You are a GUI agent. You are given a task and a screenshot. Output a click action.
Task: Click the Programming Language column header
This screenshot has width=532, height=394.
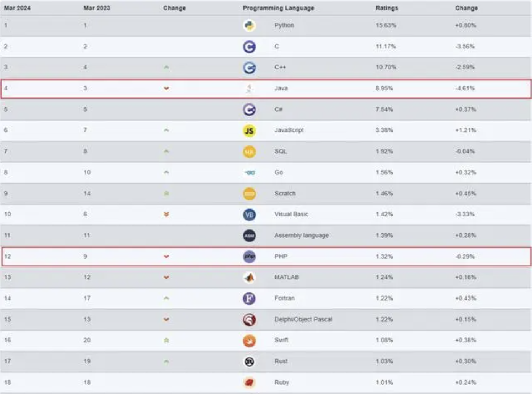278,8
